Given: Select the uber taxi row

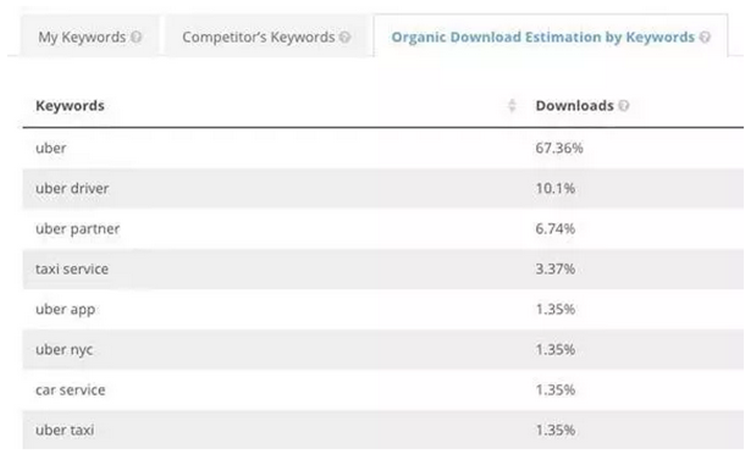Looking at the screenshot, I should pyautogui.click(x=66, y=430).
